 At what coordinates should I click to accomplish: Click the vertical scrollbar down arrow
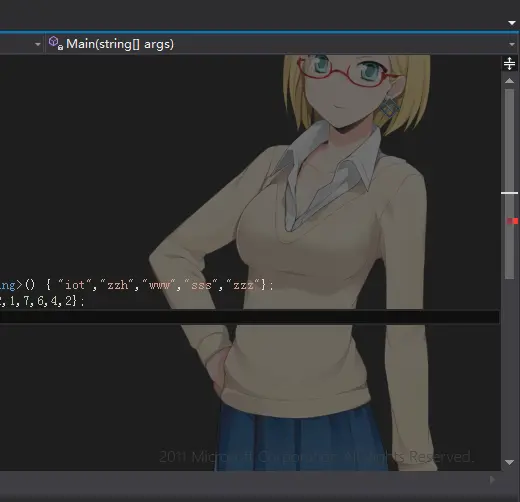pyautogui.click(x=509, y=462)
